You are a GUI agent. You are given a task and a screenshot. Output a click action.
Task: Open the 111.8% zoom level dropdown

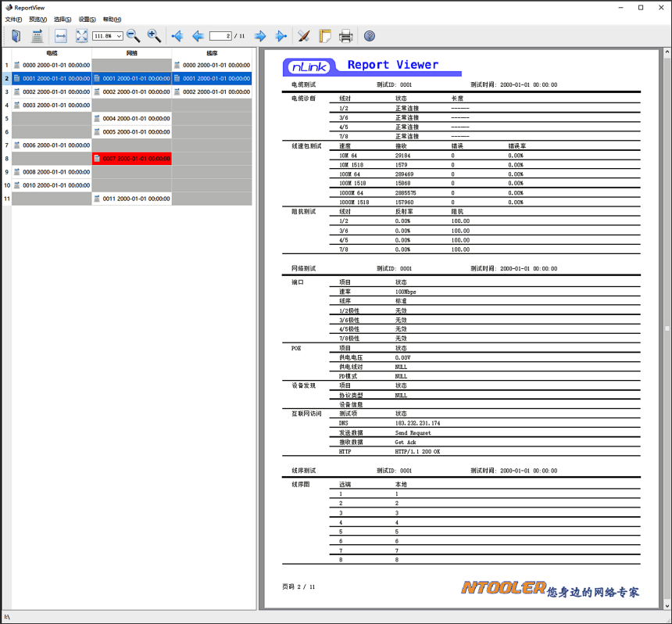(x=119, y=36)
